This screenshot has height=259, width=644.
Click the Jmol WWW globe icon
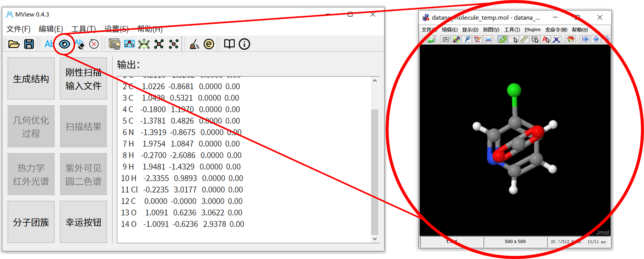coord(456,39)
